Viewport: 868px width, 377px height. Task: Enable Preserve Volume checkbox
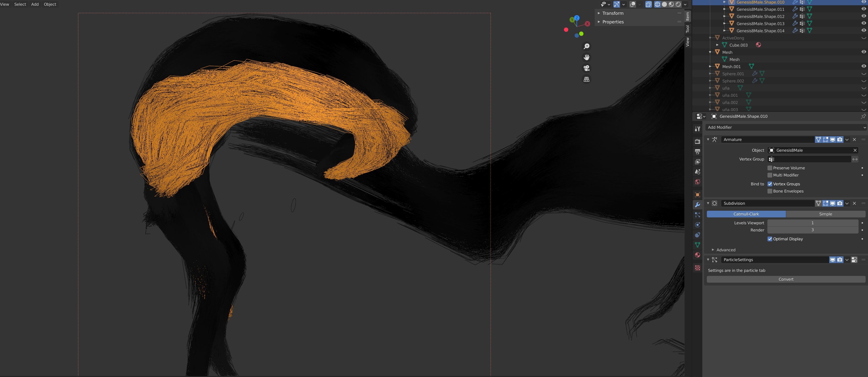pos(770,168)
